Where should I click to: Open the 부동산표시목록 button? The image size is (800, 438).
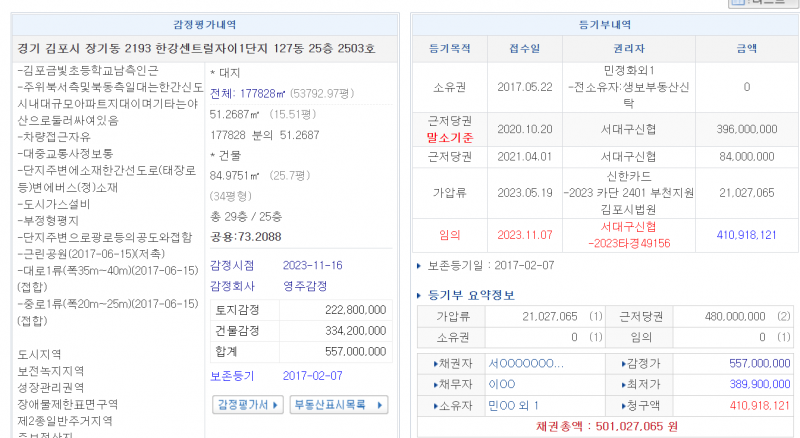[x=330, y=405]
